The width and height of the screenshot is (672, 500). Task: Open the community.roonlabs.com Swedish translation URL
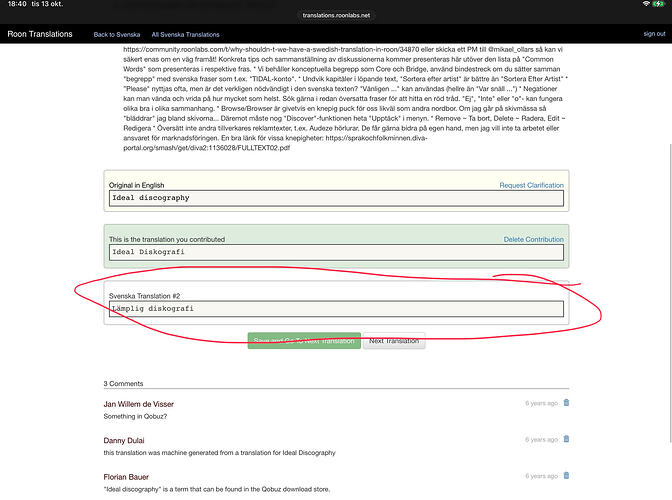click(271, 49)
